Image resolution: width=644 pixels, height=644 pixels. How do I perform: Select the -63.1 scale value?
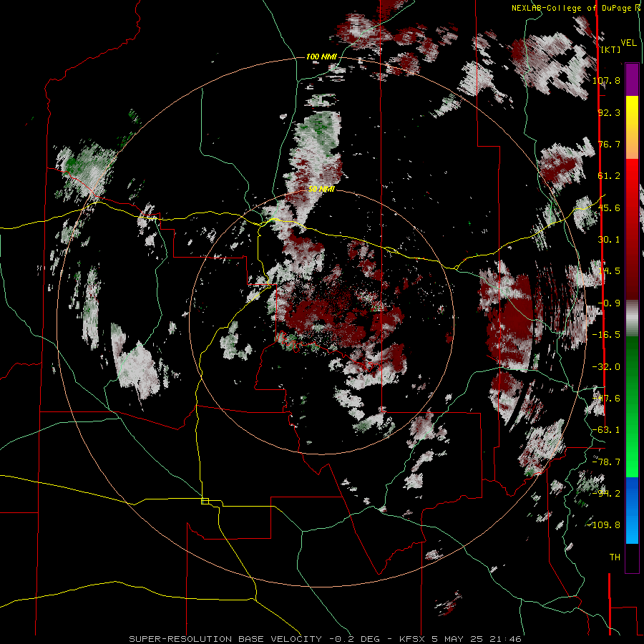click(606, 430)
